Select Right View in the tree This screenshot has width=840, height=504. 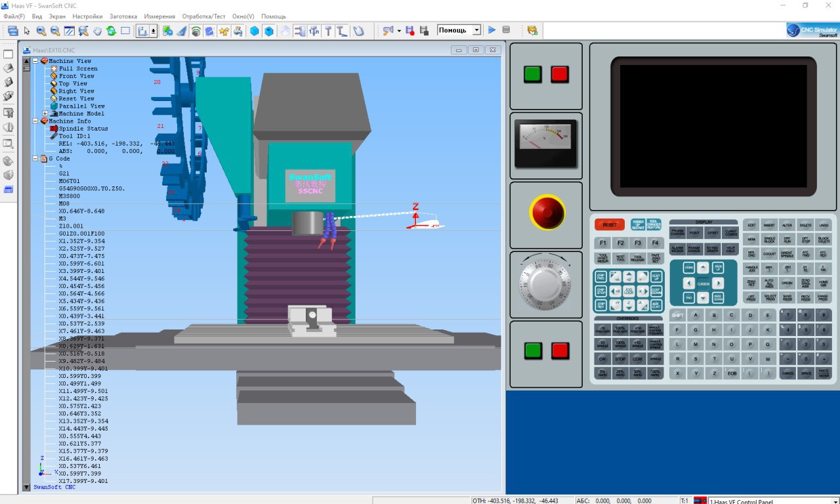coord(76,91)
